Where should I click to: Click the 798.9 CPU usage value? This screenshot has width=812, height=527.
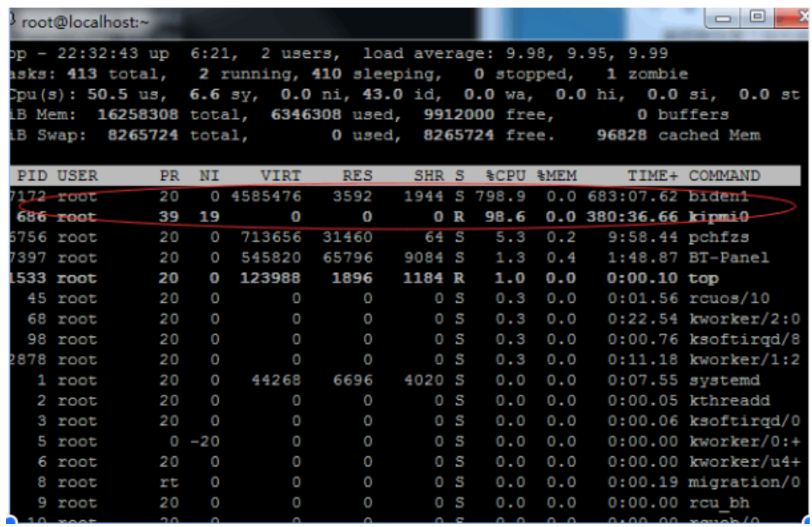[x=502, y=197]
